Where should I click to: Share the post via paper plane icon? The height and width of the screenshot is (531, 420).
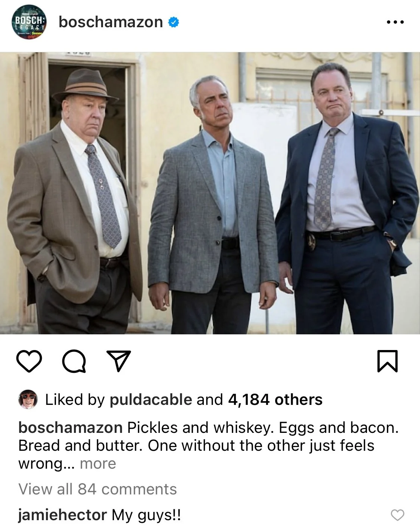click(x=119, y=361)
